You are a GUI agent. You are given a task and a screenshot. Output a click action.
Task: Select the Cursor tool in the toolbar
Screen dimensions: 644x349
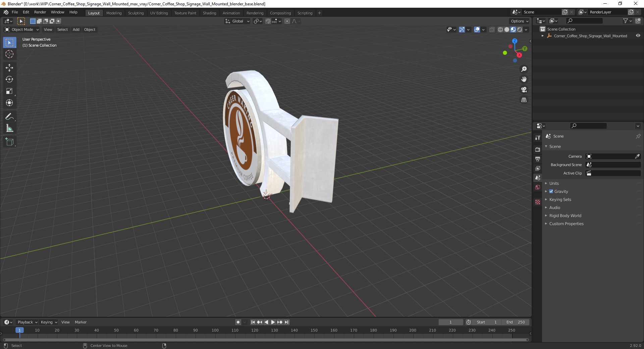click(9, 54)
